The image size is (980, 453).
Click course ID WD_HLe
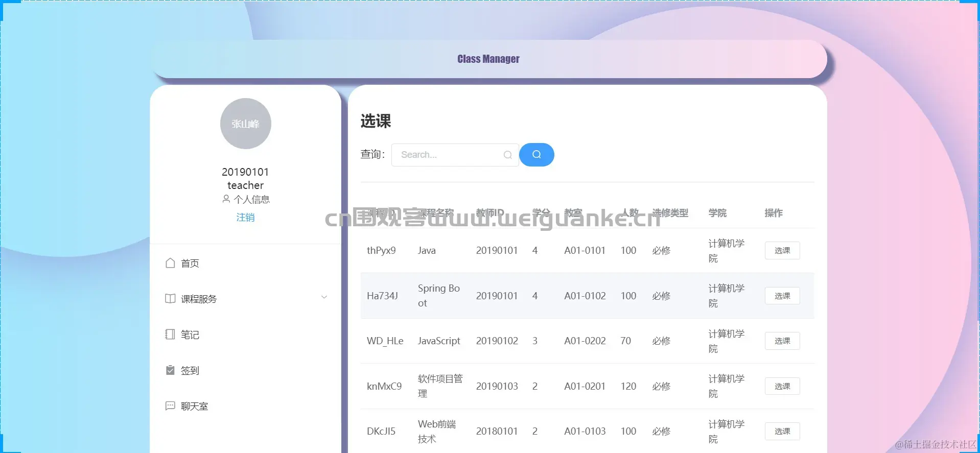tap(385, 341)
